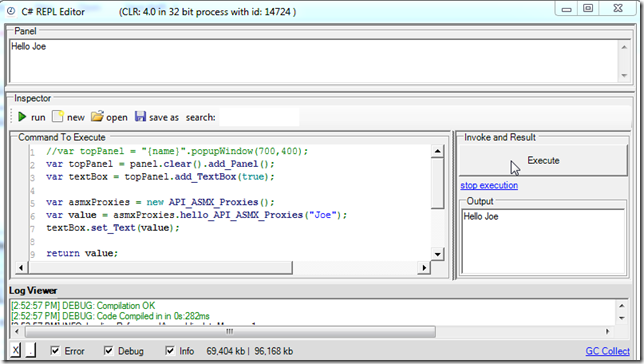Click code line 'textBox.set_Text(value);'
Image resolution: width=644 pixels, height=364 pixels.
point(113,228)
